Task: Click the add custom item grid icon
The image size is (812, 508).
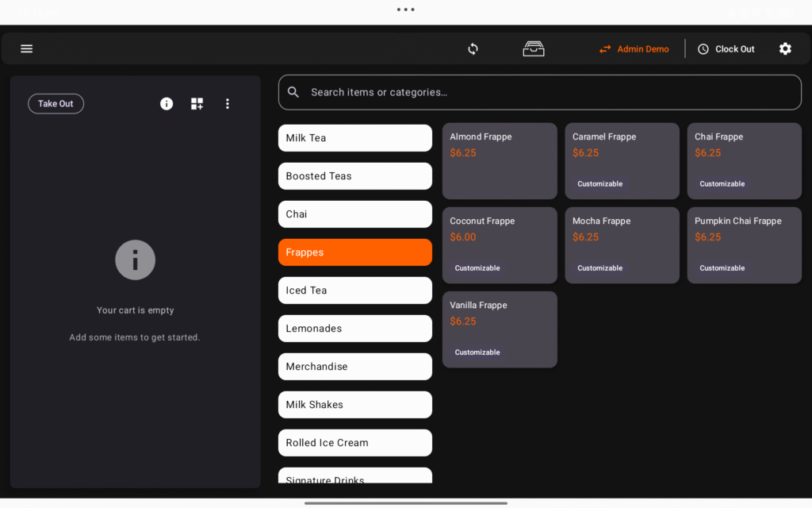Action: point(197,104)
